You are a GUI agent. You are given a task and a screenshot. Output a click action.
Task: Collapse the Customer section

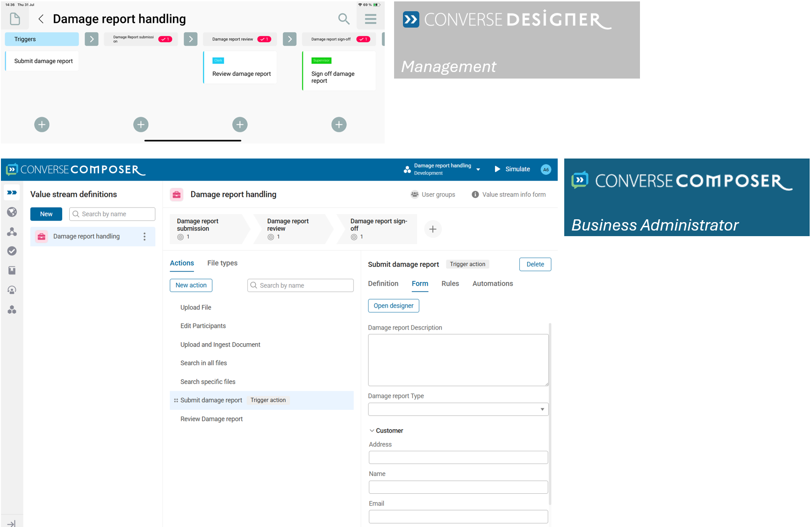[372, 431]
